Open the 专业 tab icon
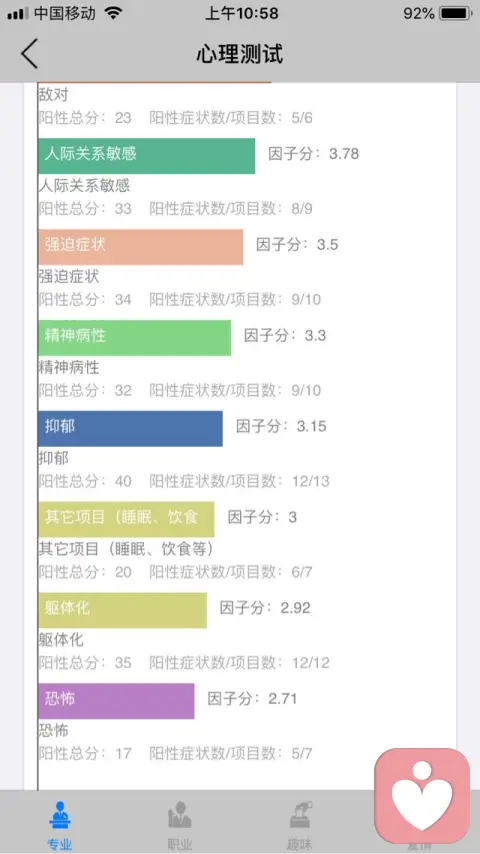480x854 pixels. coord(59,815)
